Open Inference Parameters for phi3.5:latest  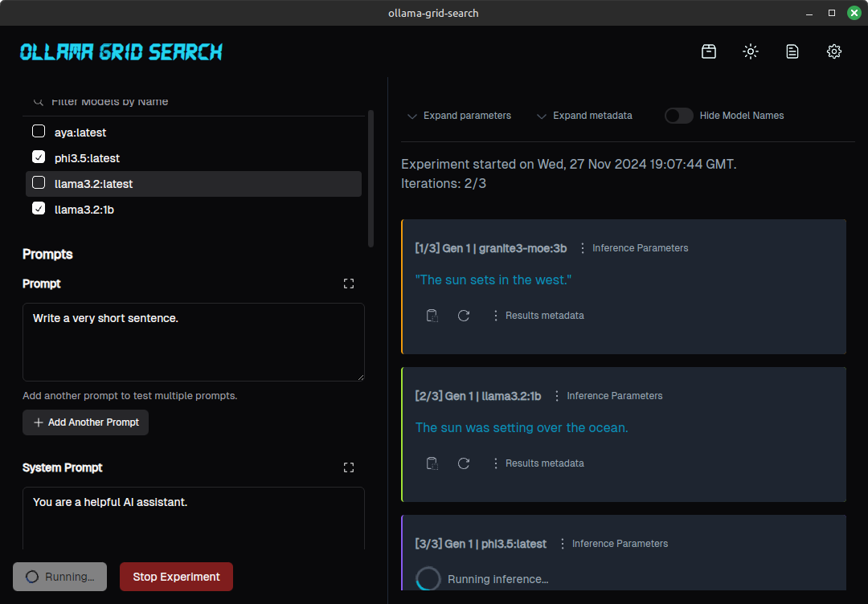click(x=613, y=544)
